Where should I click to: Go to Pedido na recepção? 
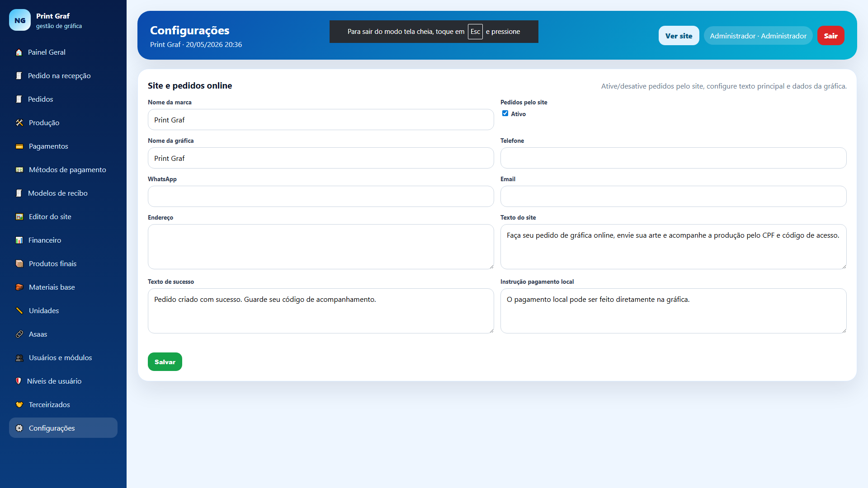click(63, 76)
